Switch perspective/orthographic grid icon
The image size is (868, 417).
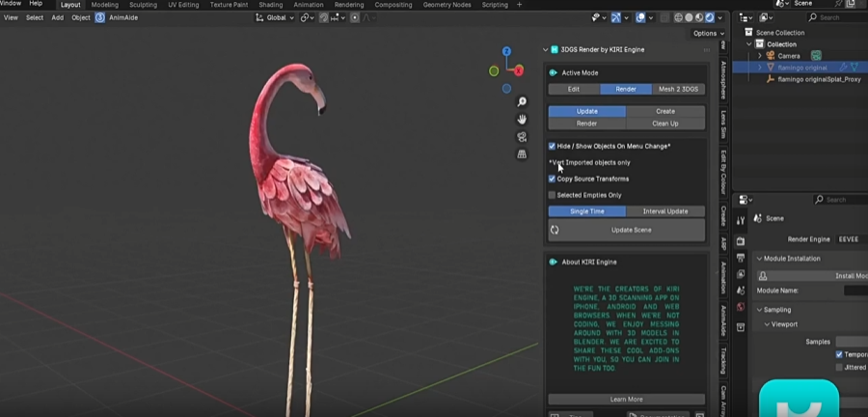[522, 154]
